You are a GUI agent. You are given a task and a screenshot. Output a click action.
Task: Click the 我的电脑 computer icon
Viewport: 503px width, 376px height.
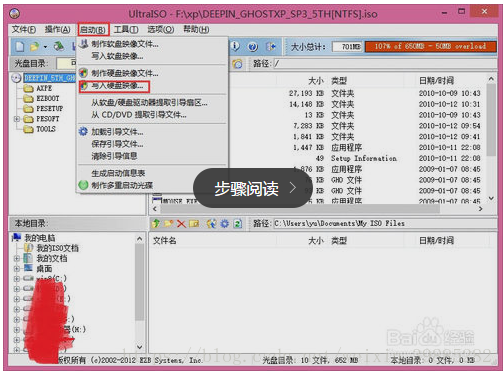tap(16, 237)
